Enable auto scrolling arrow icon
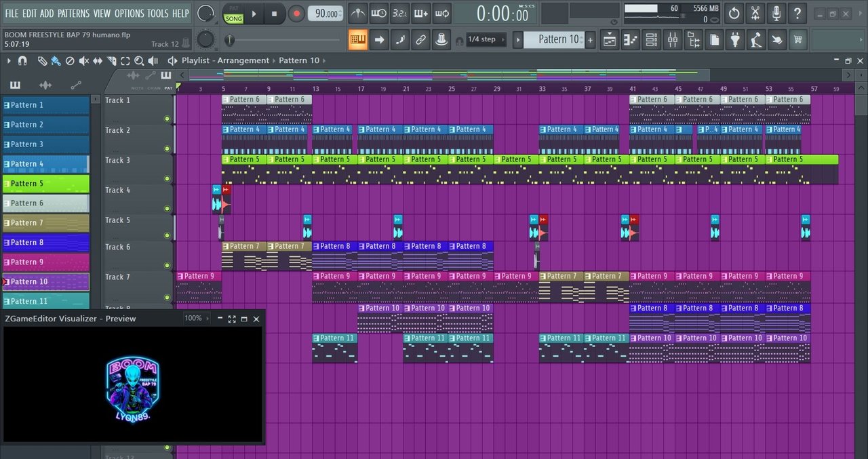This screenshot has height=459, width=868. (380, 39)
